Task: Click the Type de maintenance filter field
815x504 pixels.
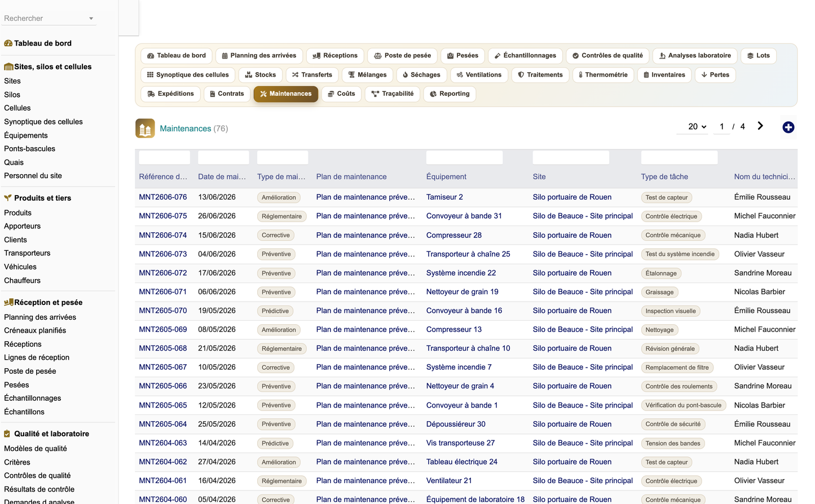Action: coord(283,157)
